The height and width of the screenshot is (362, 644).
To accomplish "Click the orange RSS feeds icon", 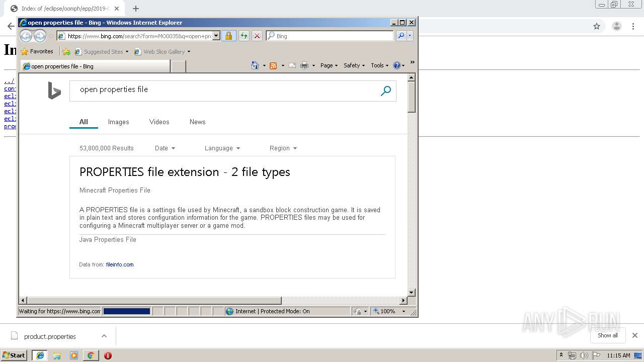I will point(273,65).
